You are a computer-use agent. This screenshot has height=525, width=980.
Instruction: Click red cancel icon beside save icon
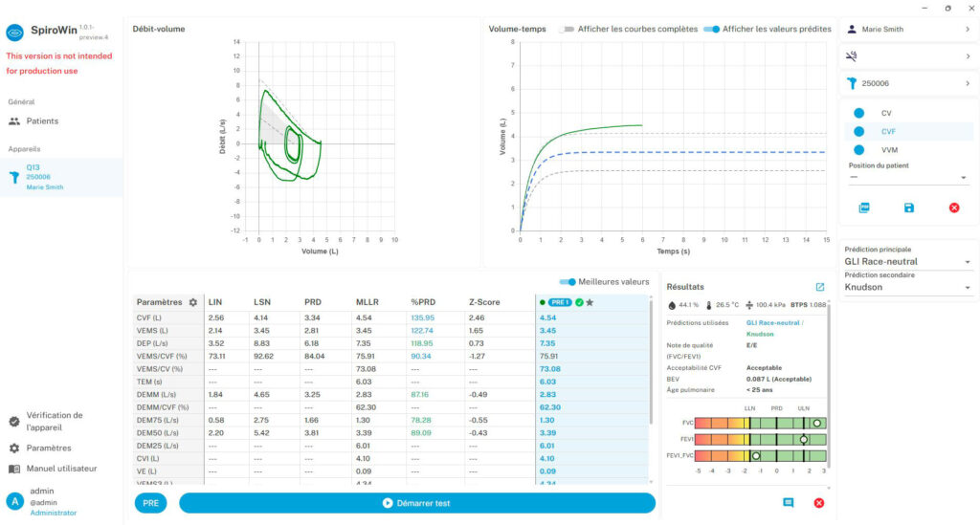click(x=954, y=208)
